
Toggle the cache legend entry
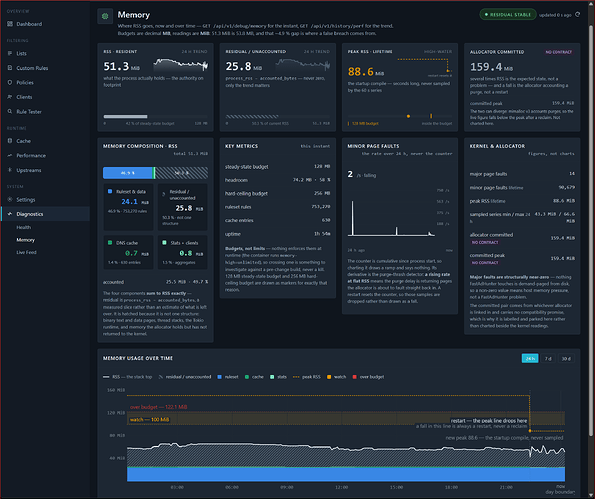[x=254, y=377]
